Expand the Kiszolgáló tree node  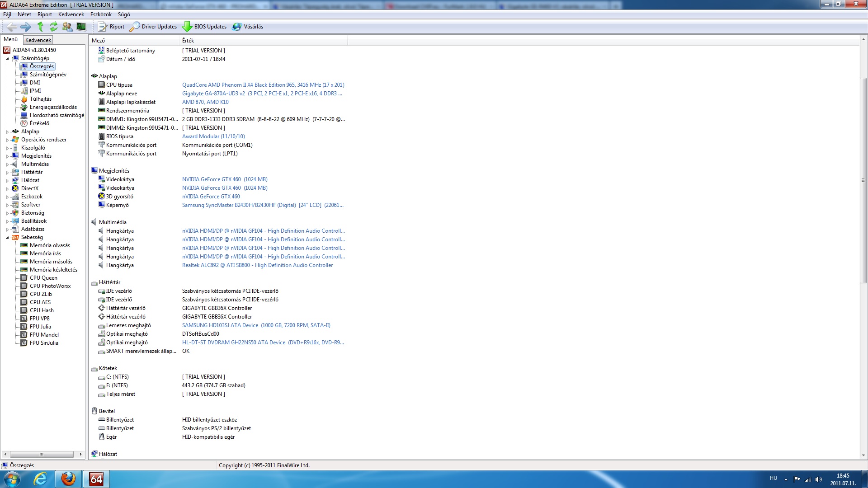pyautogui.click(x=7, y=148)
